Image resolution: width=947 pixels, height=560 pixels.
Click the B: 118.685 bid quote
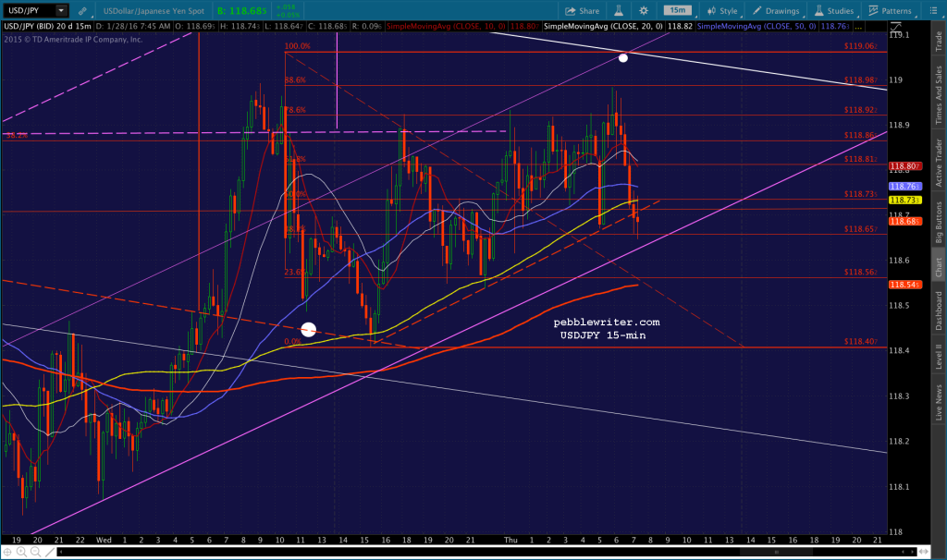tap(242, 11)
